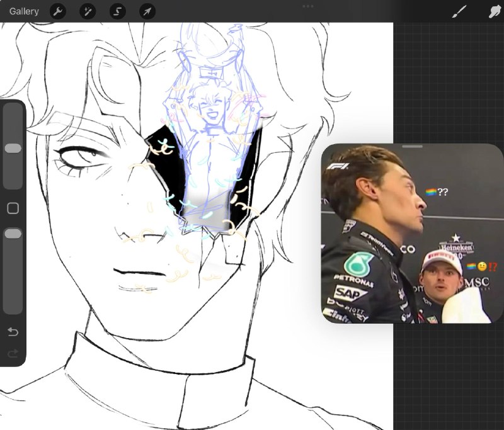The height and width of the screenshot is (430, 504).
Task: Click the drawn eye on the canvas
Action: pos(81,157)
